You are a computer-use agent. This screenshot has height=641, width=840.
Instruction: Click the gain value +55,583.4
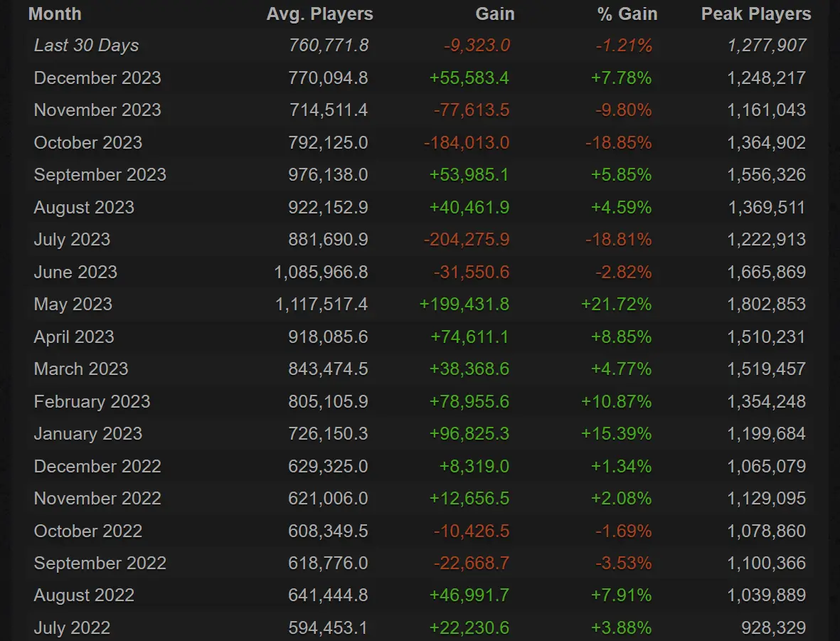click(x=469, y=78)
